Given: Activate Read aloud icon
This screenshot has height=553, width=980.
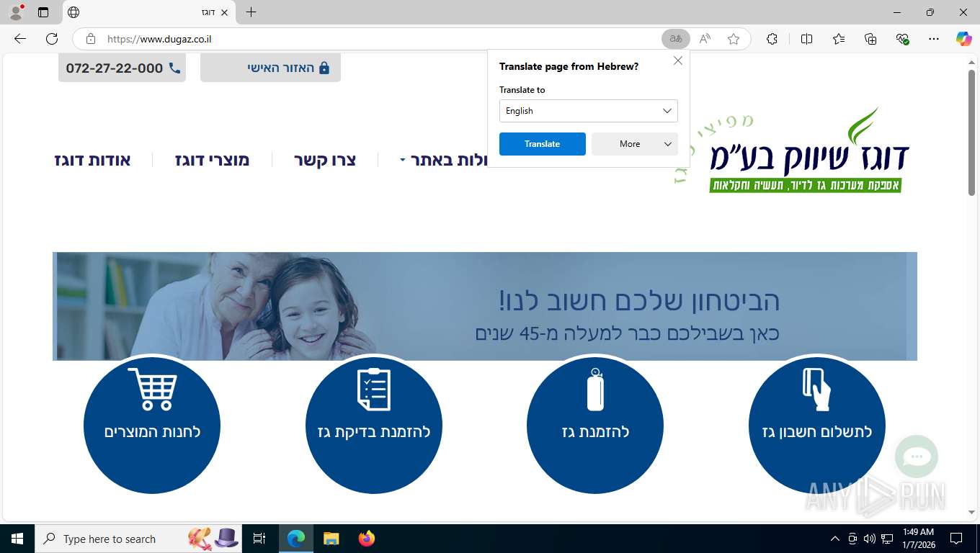Looking at the screenshot, I should 705,39.
